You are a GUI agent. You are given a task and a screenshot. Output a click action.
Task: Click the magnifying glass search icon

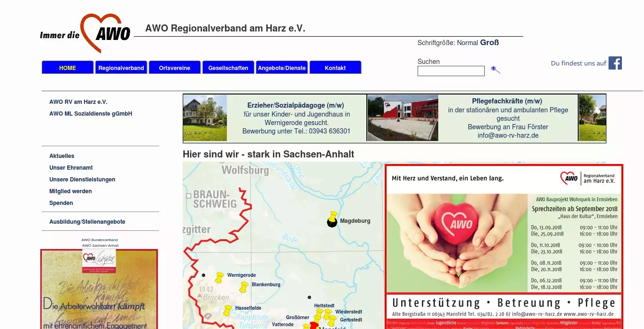coord(495,70)
